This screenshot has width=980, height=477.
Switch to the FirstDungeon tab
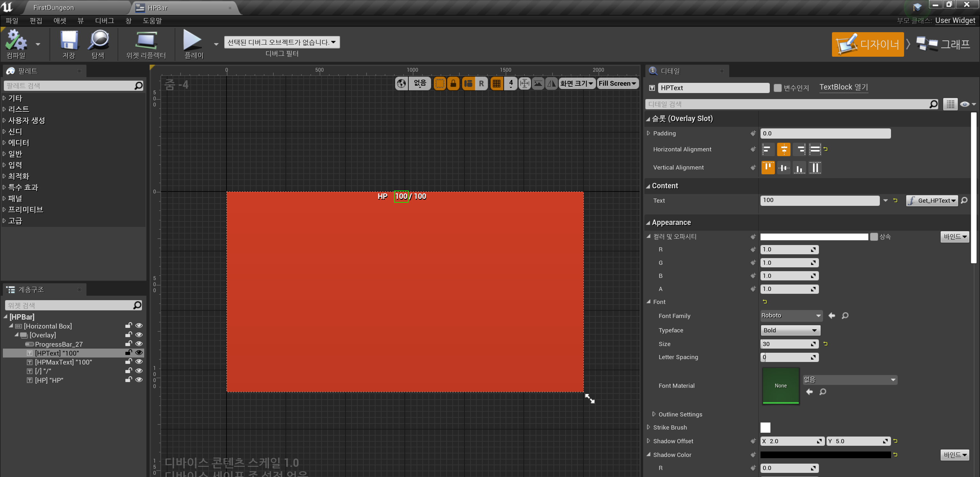pyautogui.click(x=54, y=8)
